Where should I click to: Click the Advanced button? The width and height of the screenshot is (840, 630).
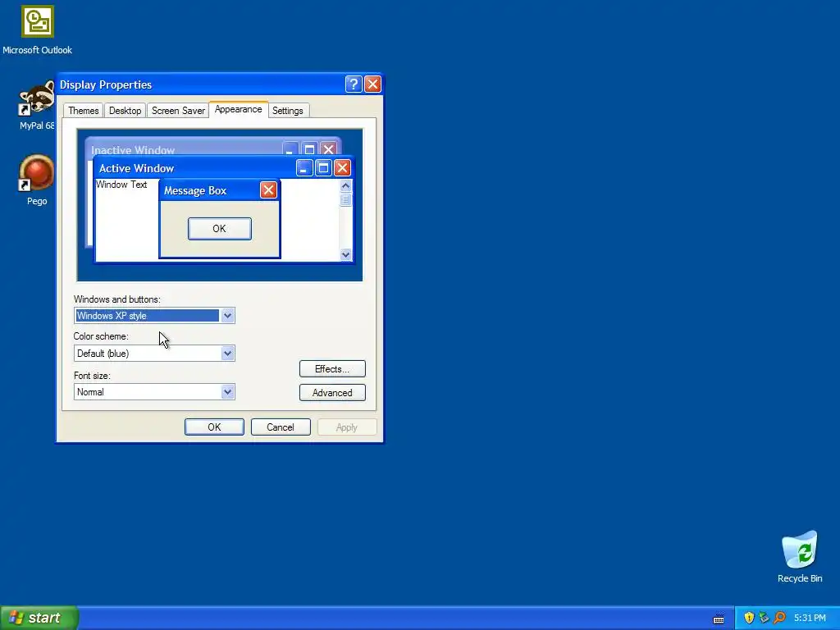(x=332, y=393)
